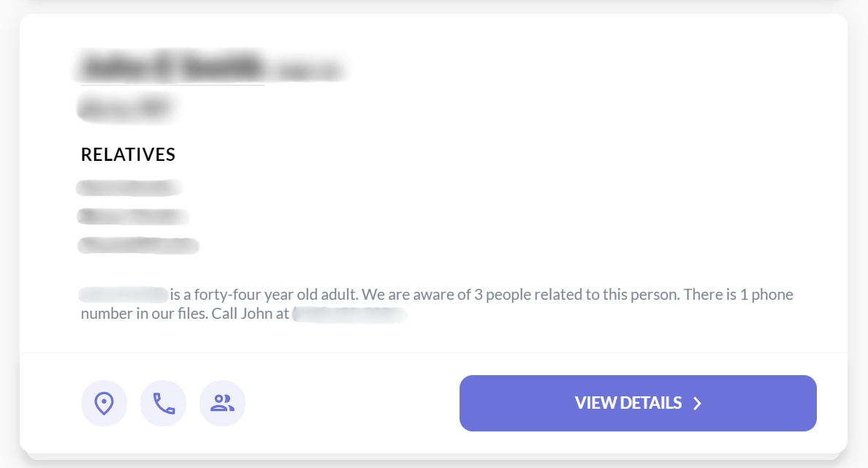Click the chevron arrow inside View Details

698,403
